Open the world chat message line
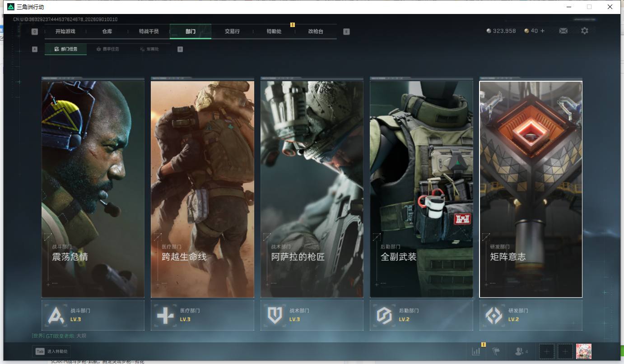624x364 pixels. click(x=59, y=336)
